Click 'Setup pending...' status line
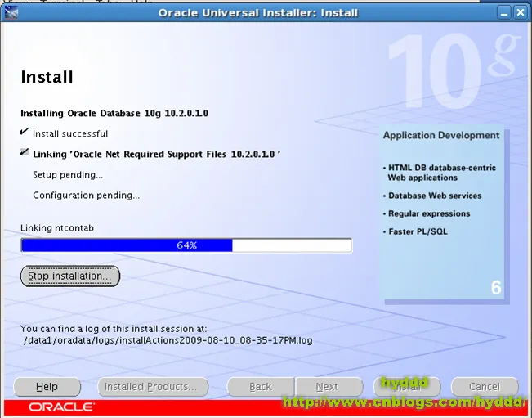Screen dimensions: 532x418 coord(68,175)
